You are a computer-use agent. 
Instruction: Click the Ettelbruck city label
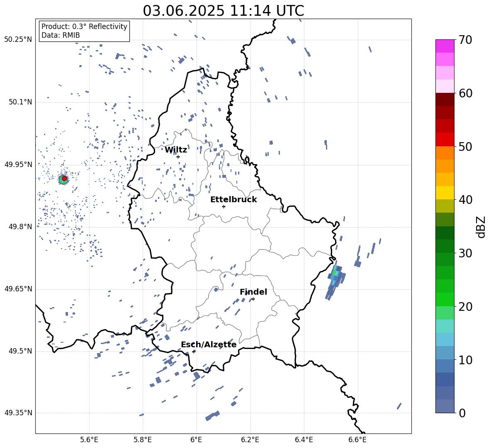click(x=233, y=200)
